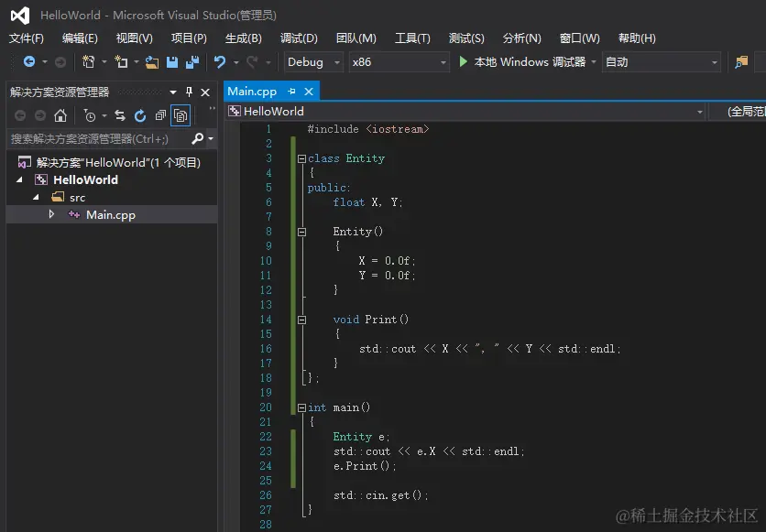Open the Debug configuration dropdown
This screenshot has height=532, width=766.
pos(313,62)
